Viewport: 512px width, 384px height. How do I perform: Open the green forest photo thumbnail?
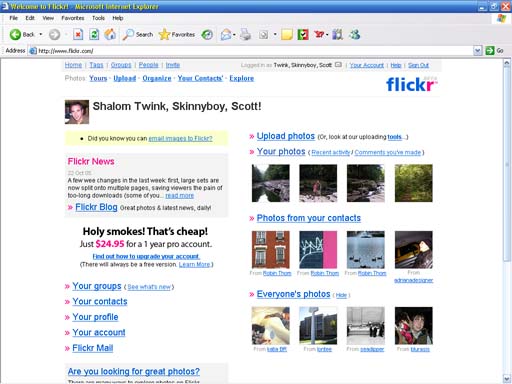tap(414, 183)
